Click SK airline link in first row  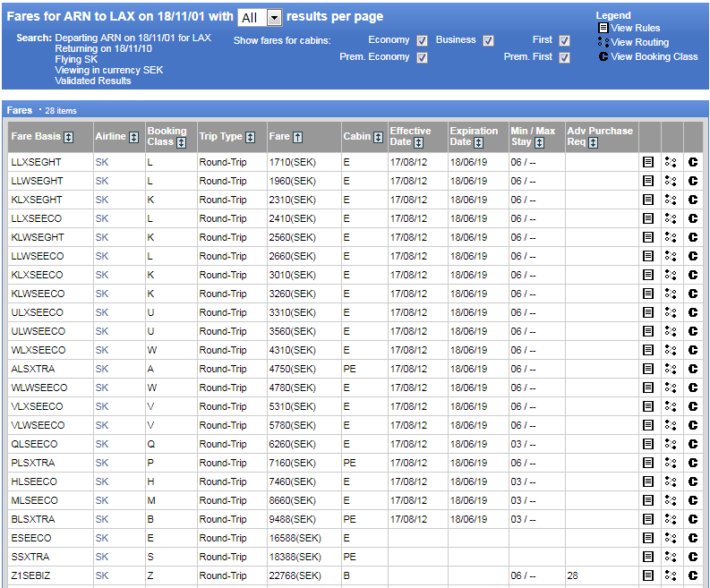point(102,162)
